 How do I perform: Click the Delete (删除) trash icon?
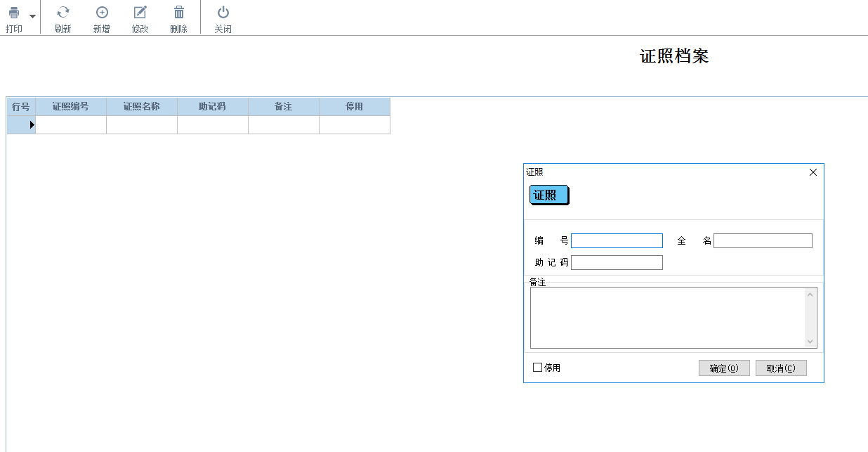179,13
